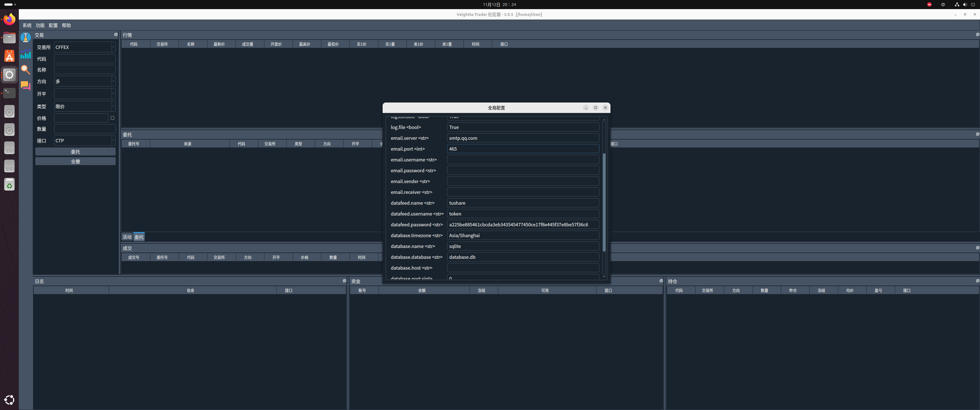Click the empty database.host field

tap(523, 268)
